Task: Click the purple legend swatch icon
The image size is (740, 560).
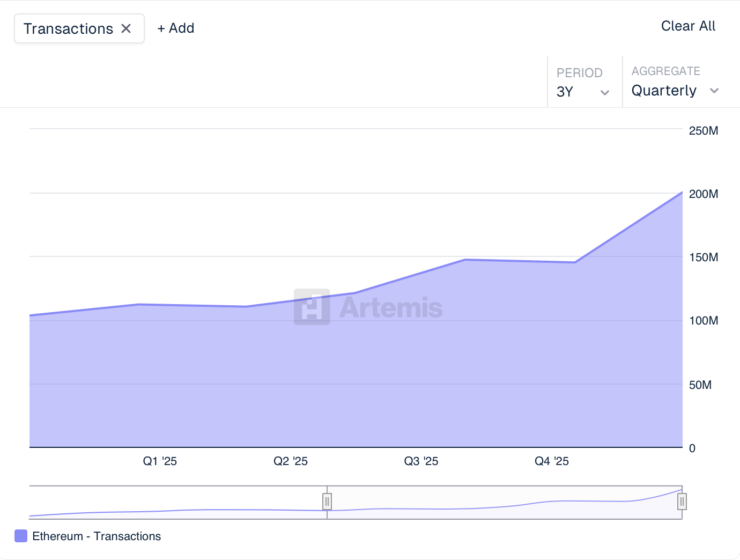Action: click(x=21, y=535)
